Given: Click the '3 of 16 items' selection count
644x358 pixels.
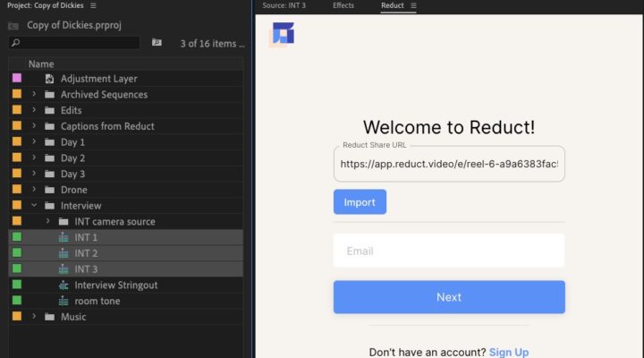Looking at the screenshot, I should click(x=212, y=44).
